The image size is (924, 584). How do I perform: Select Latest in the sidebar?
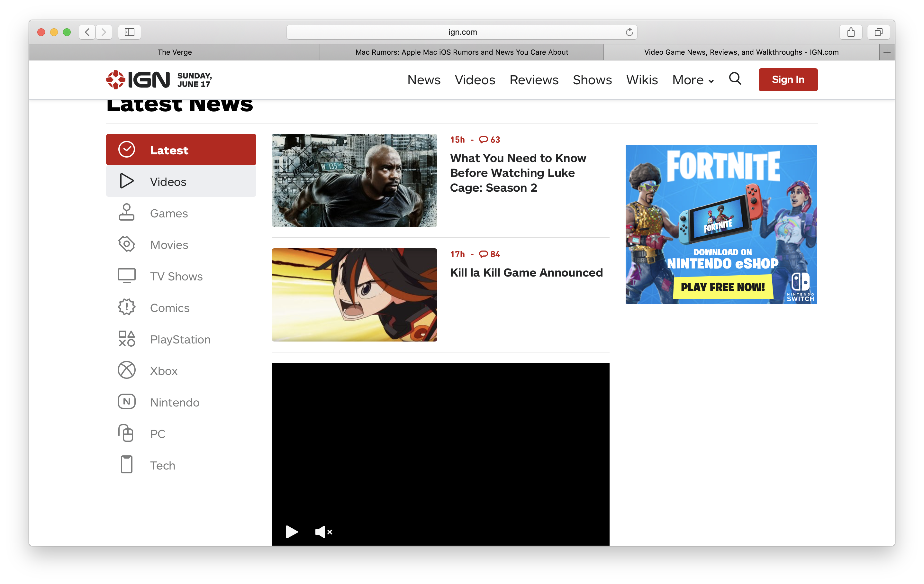pyautogui.click(x=181, y=150)
